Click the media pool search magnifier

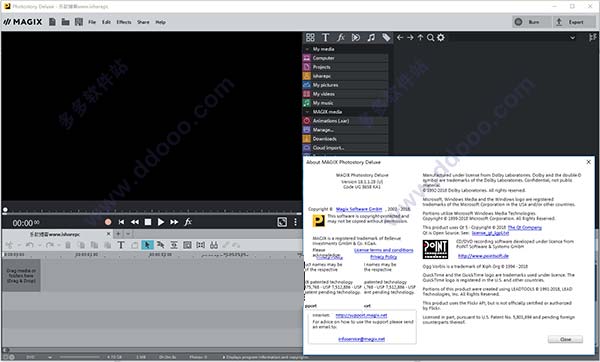(x=430, y=38)
